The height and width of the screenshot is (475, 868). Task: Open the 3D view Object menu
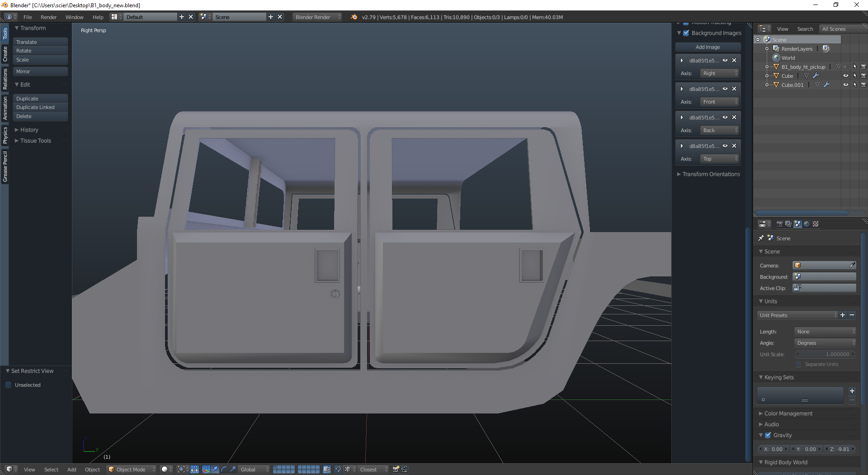pos(92,469)
